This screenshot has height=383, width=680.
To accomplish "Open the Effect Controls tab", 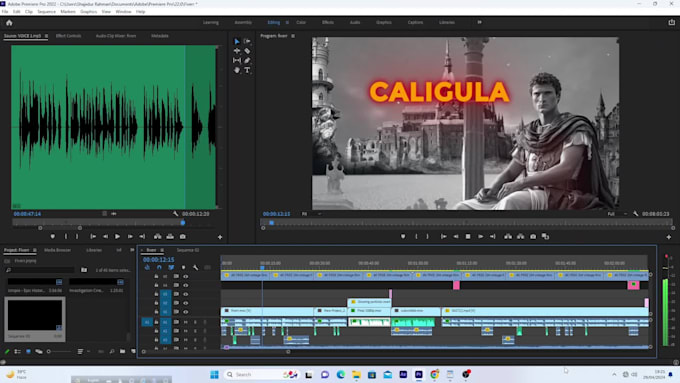I will [69, 36].
